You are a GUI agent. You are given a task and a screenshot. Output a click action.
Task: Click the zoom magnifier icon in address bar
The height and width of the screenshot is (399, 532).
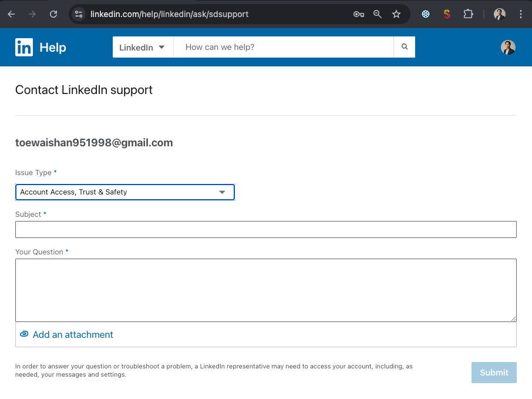coord(378,14)
